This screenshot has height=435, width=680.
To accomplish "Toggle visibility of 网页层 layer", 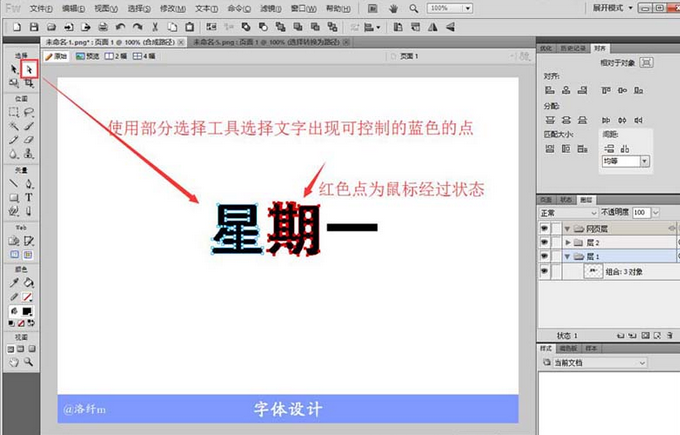I will click(545, 228).
